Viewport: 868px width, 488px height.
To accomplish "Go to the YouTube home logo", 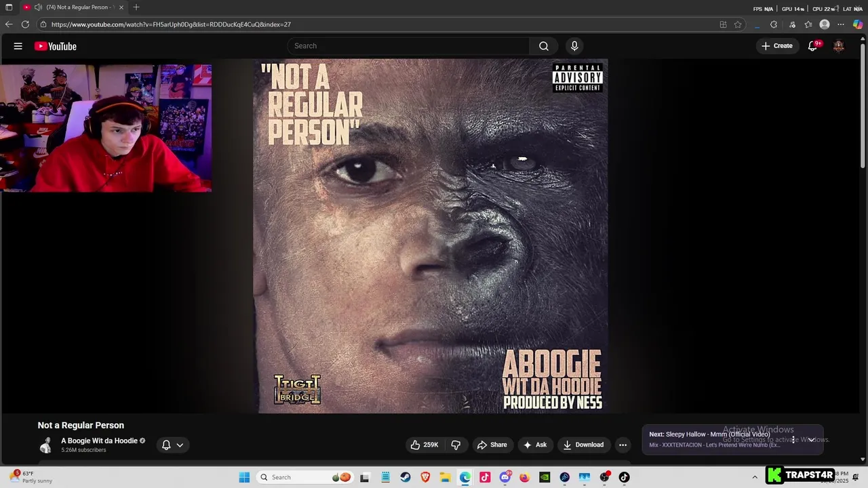I will (56, 46).
